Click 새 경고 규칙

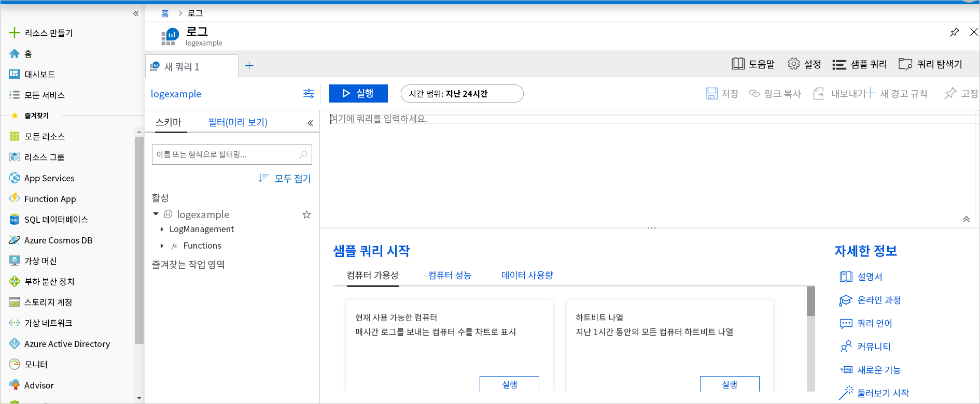tap(896, 94)
